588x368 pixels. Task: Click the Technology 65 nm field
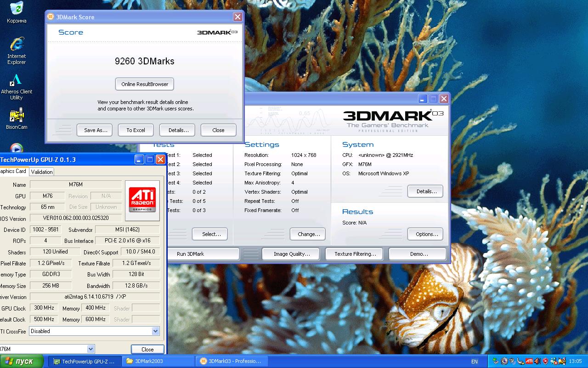tap(48, 207)
